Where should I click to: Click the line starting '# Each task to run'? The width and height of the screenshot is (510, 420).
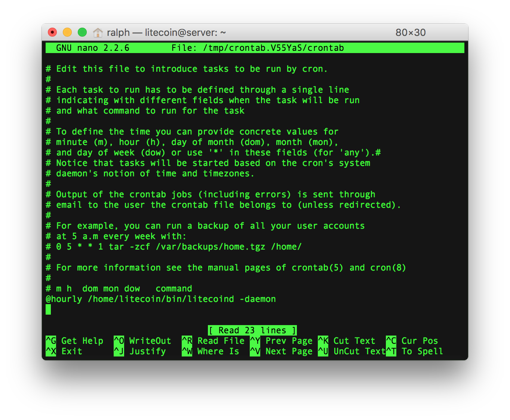pyautogui.click(x=197, y=90)
